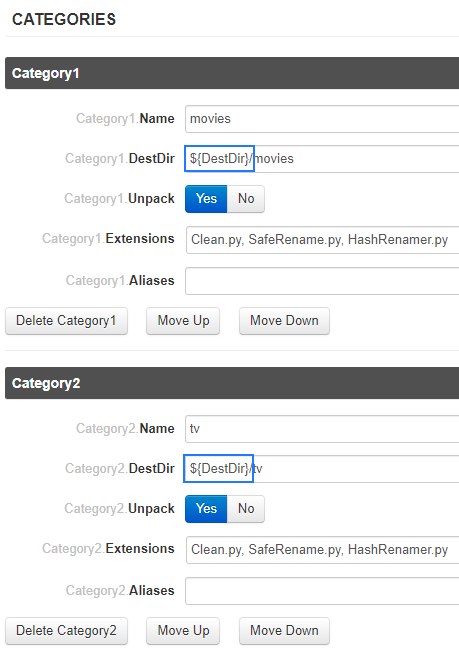This screenshot has width=459, height=660.
Task: Click the Category2 Name field containing tv
Action: (x=322, y=428)
